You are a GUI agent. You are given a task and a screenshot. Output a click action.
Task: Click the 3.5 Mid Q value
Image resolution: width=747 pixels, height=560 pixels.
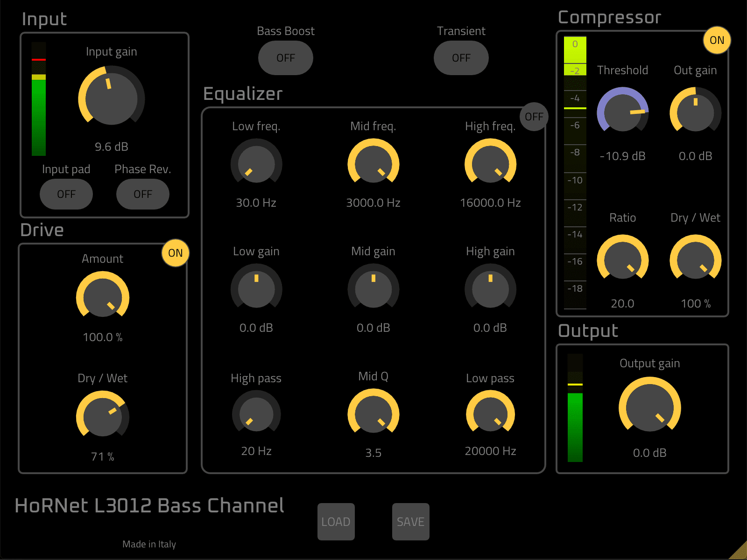[373, 453]
